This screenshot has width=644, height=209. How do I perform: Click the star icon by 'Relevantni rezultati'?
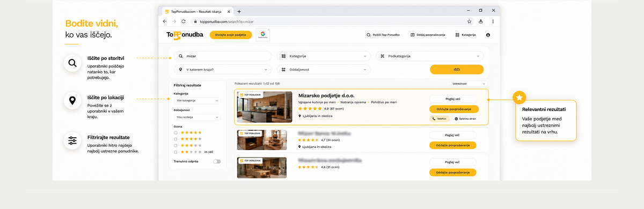tap(519, 98)
